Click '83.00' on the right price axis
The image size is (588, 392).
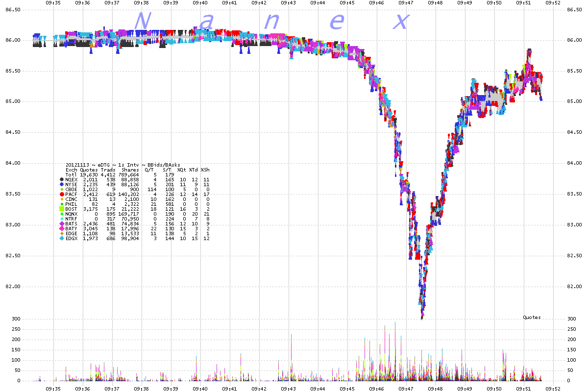(x=574, y=225)
